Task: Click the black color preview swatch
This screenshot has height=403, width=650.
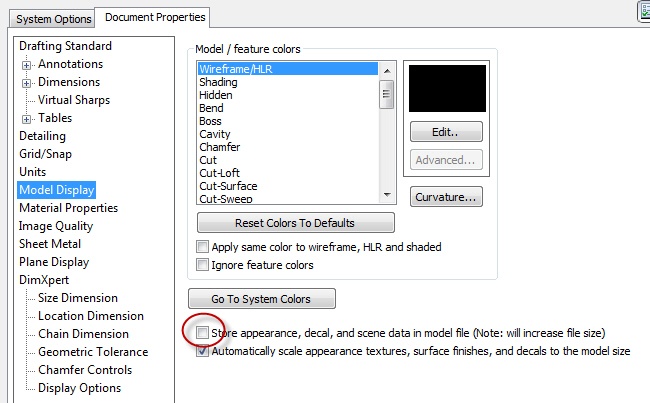Action: pyautogui.click(x=447, y=88)
